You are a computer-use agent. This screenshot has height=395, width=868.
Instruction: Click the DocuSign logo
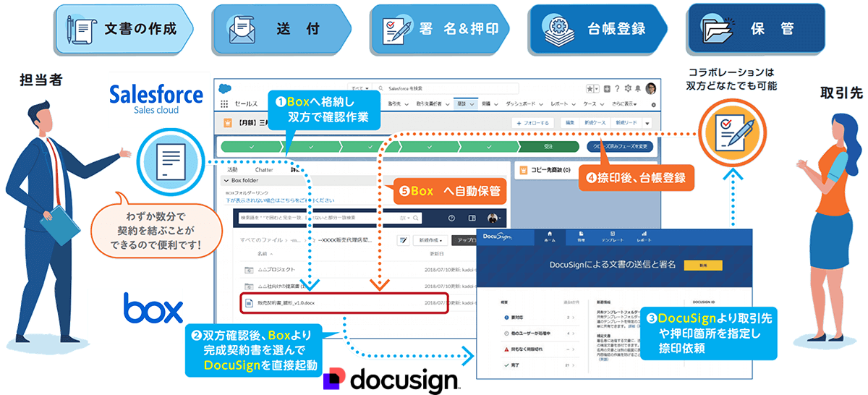[x=498, y=237]
